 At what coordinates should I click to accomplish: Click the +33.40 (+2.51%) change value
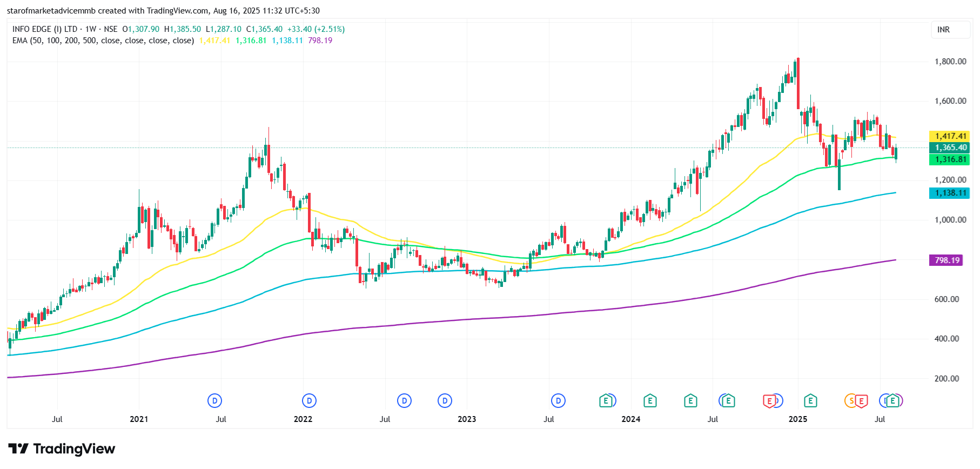click(316, 29)
